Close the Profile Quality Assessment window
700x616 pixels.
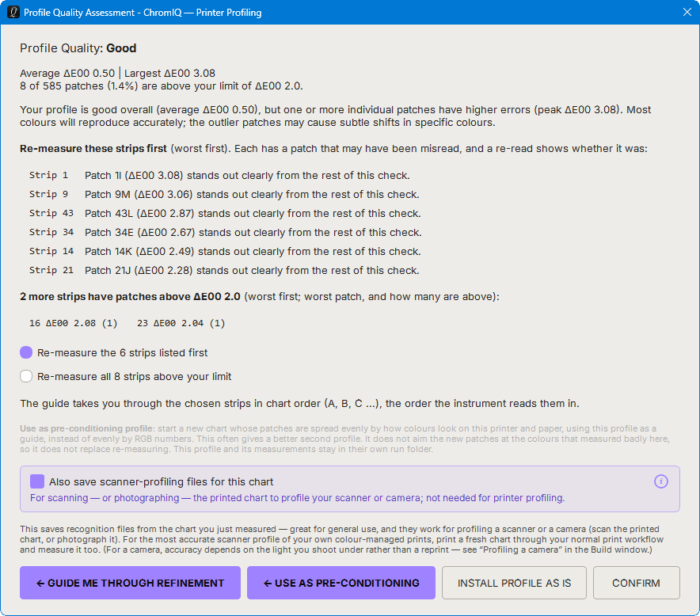pos(687,12)
